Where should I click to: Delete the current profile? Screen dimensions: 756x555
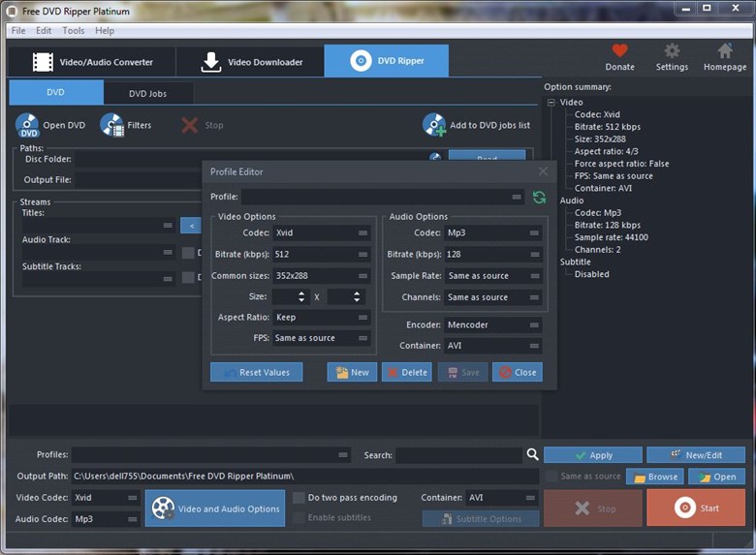tap(407, 372)
